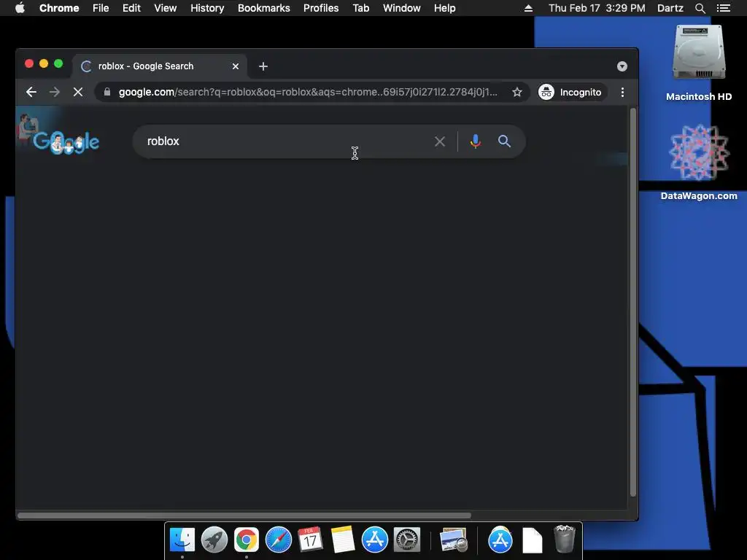Open System Preferences from the Dock
This screenshot has width=747, height=560.
click(x=407, y=540)
